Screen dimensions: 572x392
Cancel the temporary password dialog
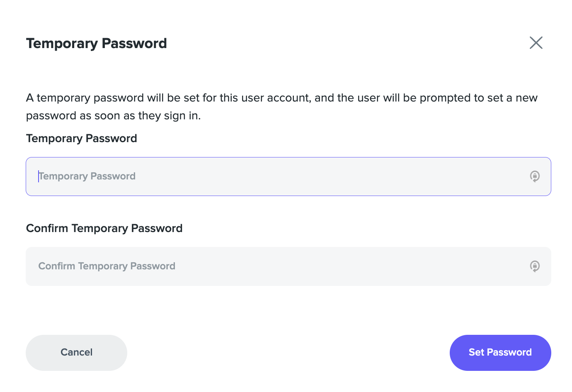pyautogui.click(x=76, y=353)
